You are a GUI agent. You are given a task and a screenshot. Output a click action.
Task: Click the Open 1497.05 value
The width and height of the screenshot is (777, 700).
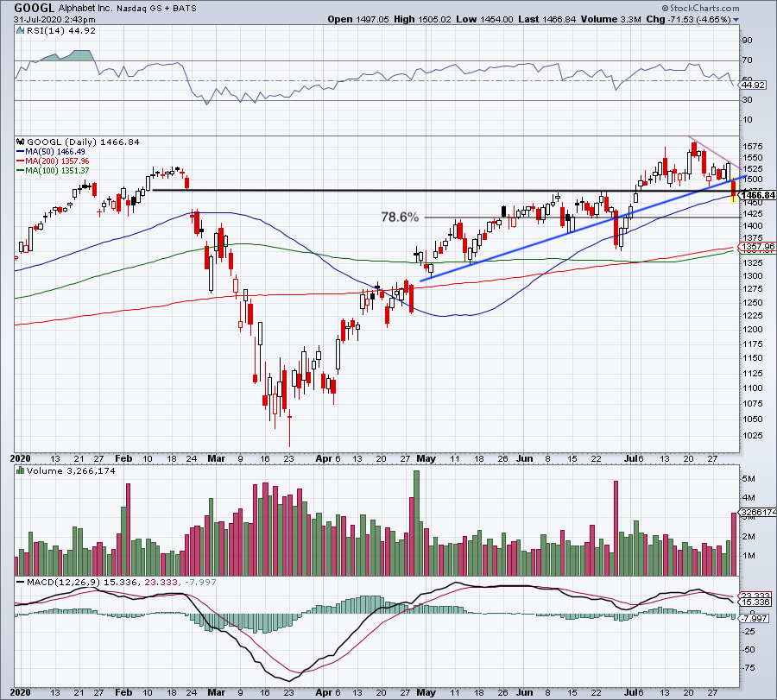point(358,19)
